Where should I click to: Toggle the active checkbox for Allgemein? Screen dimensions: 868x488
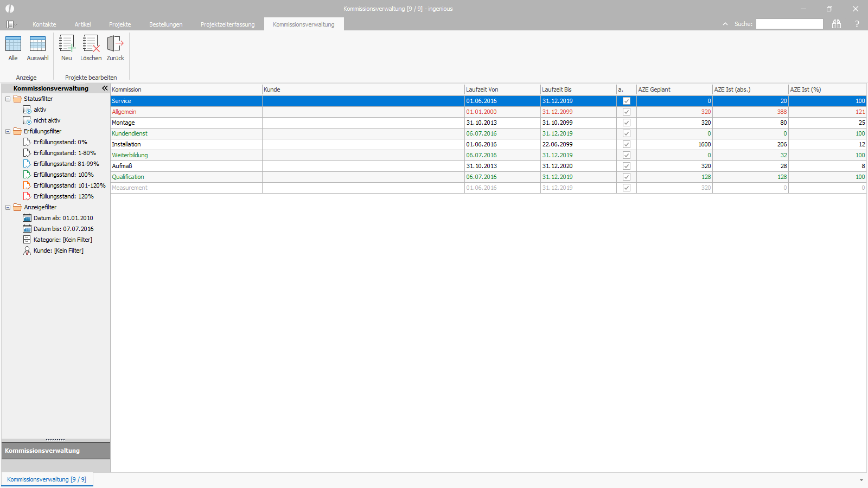click(627, 112)
